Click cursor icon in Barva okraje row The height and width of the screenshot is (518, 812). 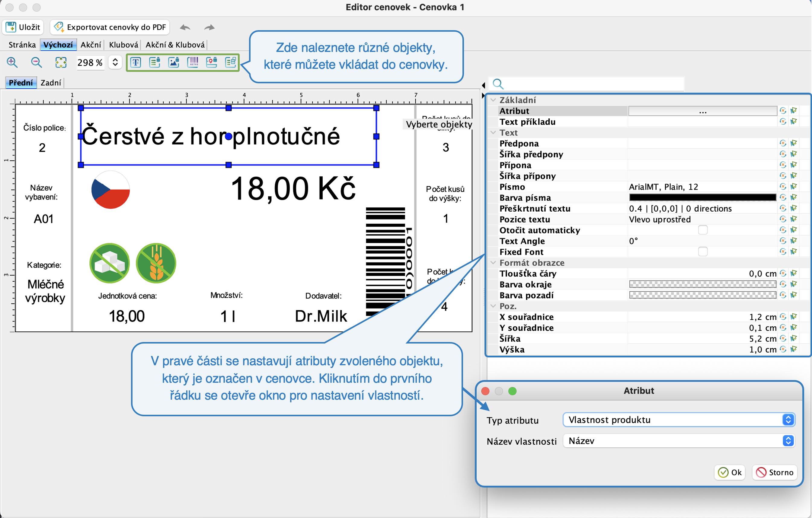coord(794,284)
